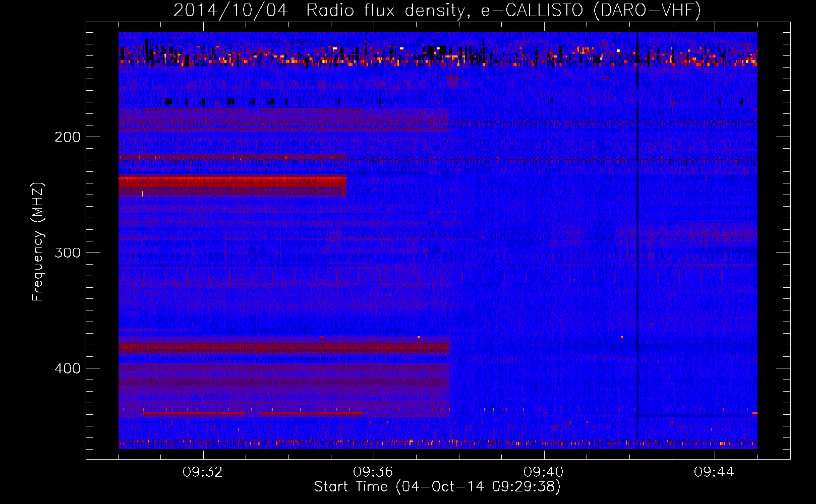
Task: Click the Frequency (MHZ) axis title
Action: (38, 242)
